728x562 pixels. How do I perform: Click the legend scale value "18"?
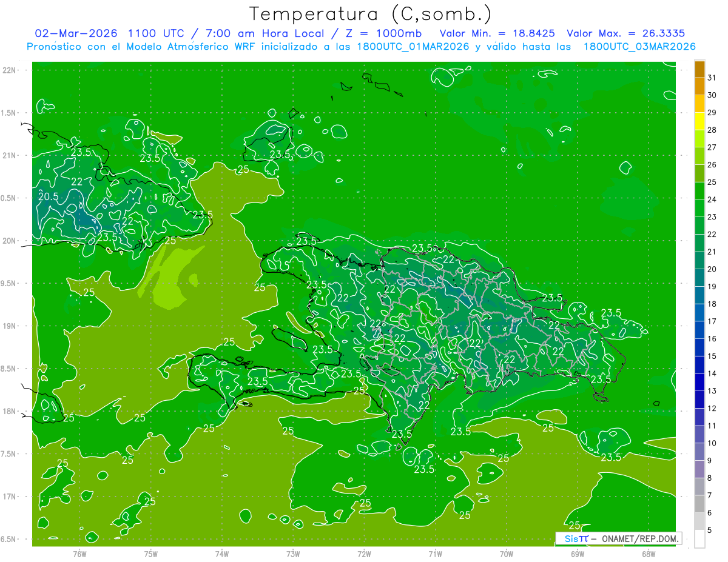click(712, 304)
